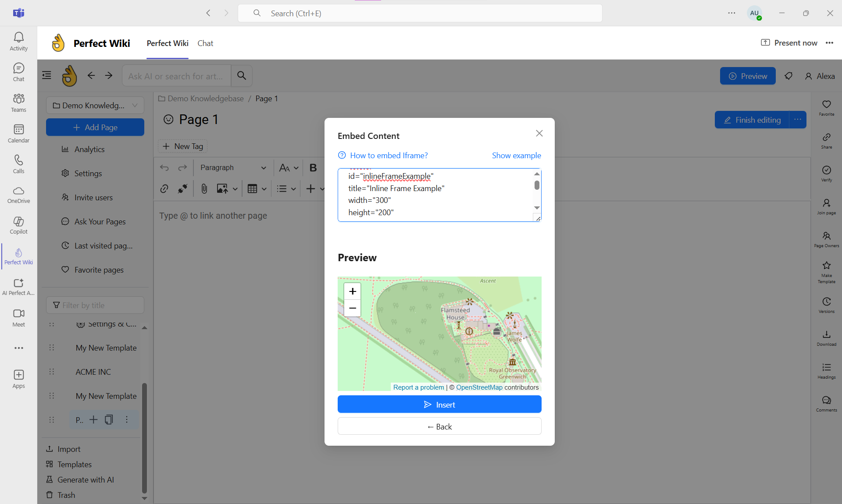
Task: Open the Show example link
Action: click(x=516, y=155)
